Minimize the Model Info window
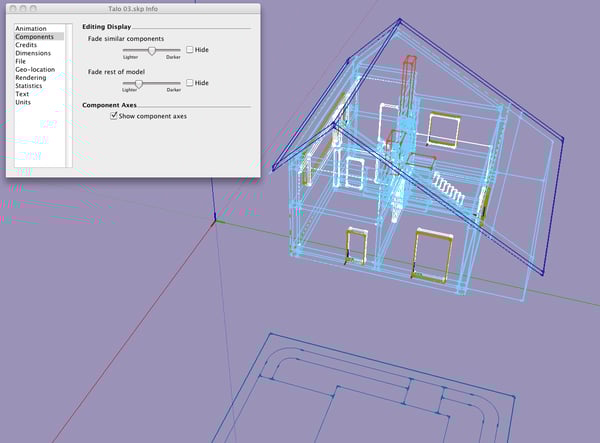 23,8
